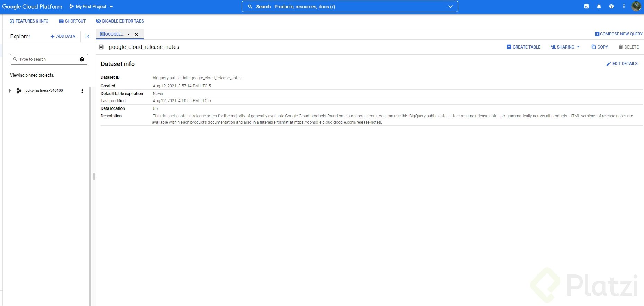Click the Explorer panel vertical scrollbar
The width and height of the screenshot is (644, 306).
[x=90, y=196]
